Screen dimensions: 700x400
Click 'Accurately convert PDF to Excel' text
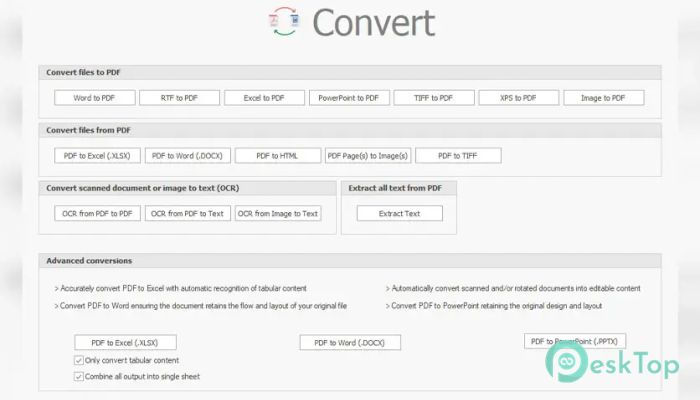click(180, 288)
